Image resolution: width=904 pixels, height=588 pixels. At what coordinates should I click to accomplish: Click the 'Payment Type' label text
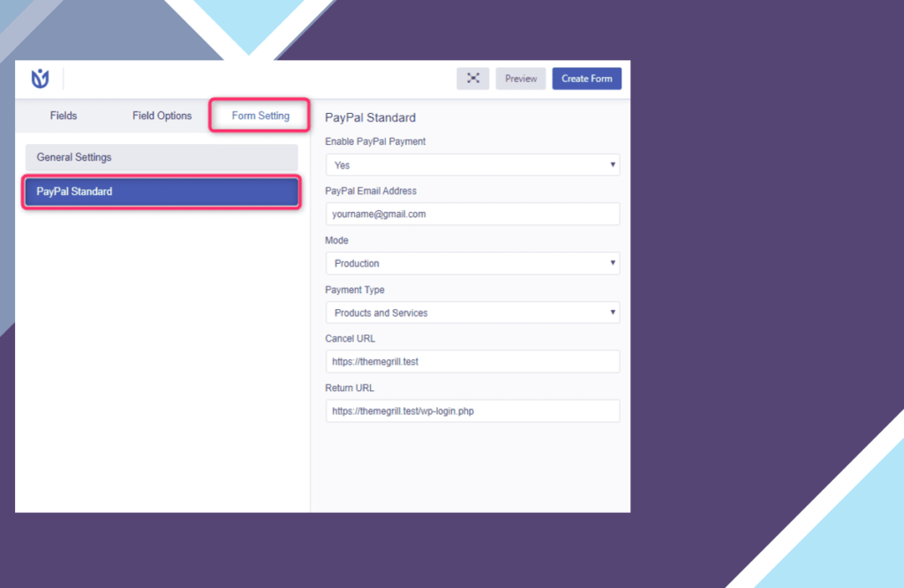click(355, 290)
